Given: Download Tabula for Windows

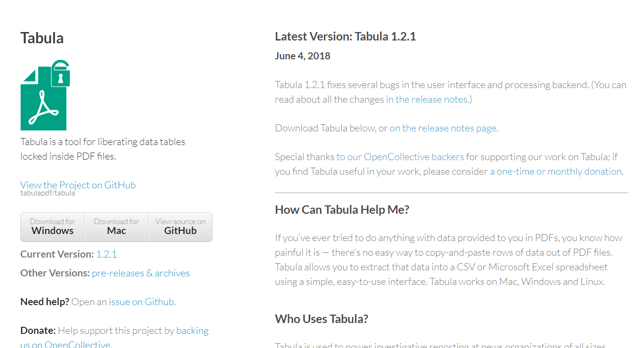Looking at the screenshot, I should pos(53,227).
